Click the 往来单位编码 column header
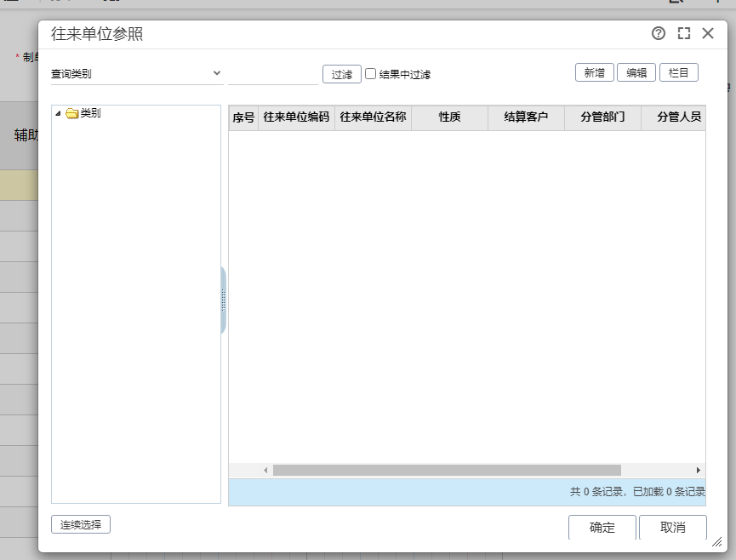The height and width of the screenshot is (560, 736). coord(296,117)
